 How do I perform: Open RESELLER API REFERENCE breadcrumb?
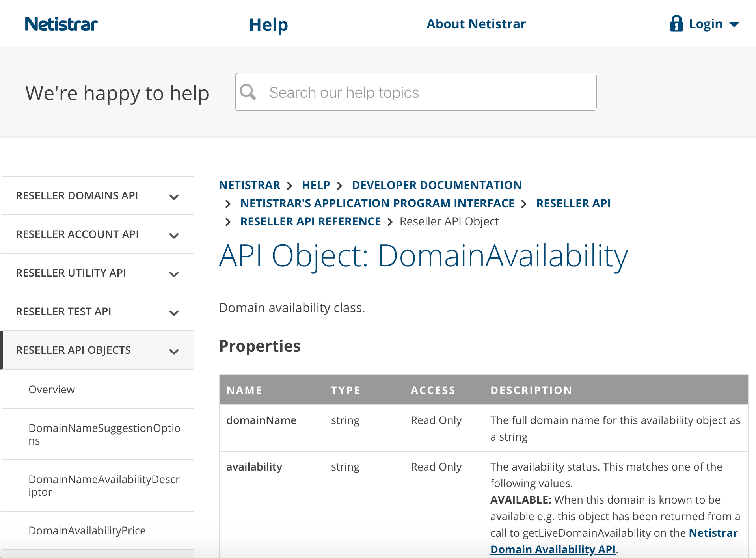coord(311,221)
